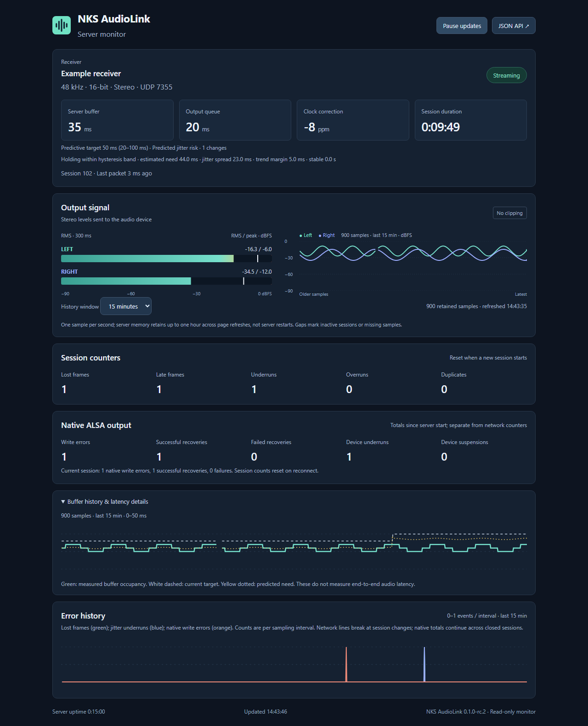588x726 pixels.
Task: Click the Write errors value
Action: (x=64, y=457)
